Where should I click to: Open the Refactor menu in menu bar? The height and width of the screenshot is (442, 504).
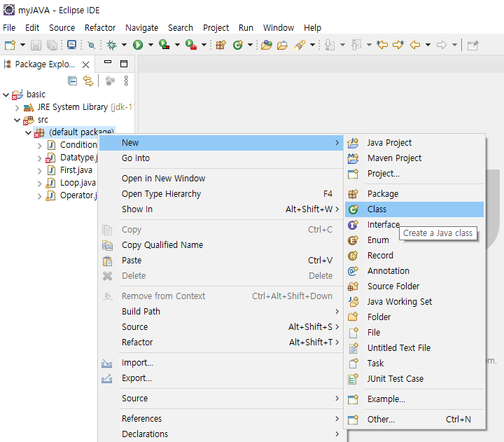click(x=100, y=27)
